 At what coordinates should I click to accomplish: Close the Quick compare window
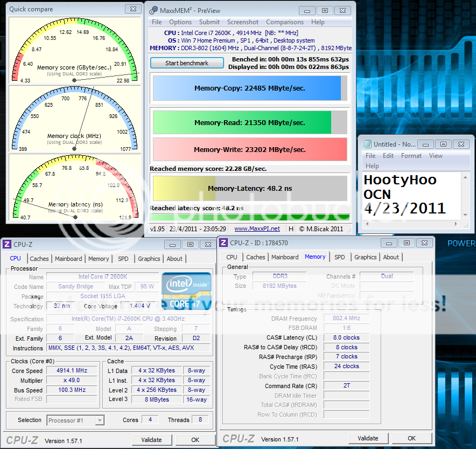[133, 9]
